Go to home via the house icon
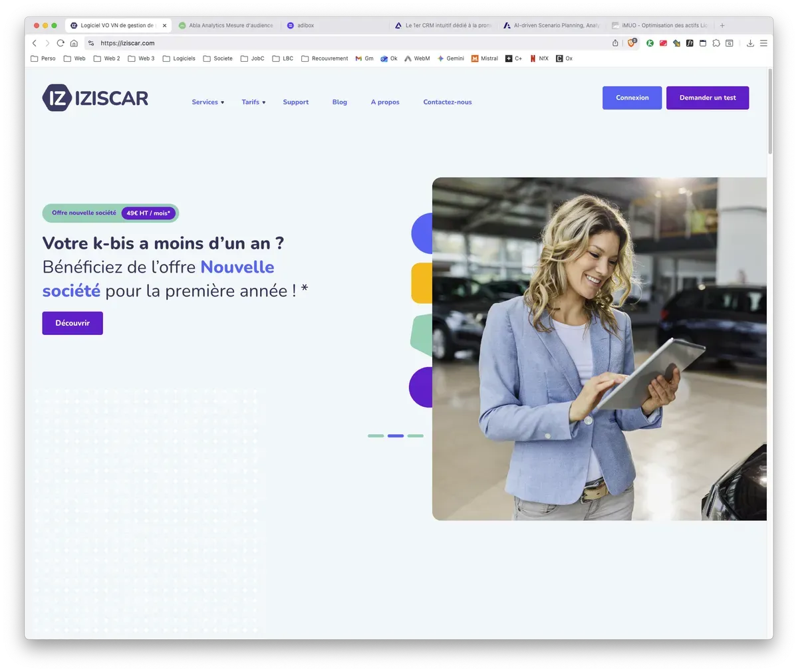 74,43
